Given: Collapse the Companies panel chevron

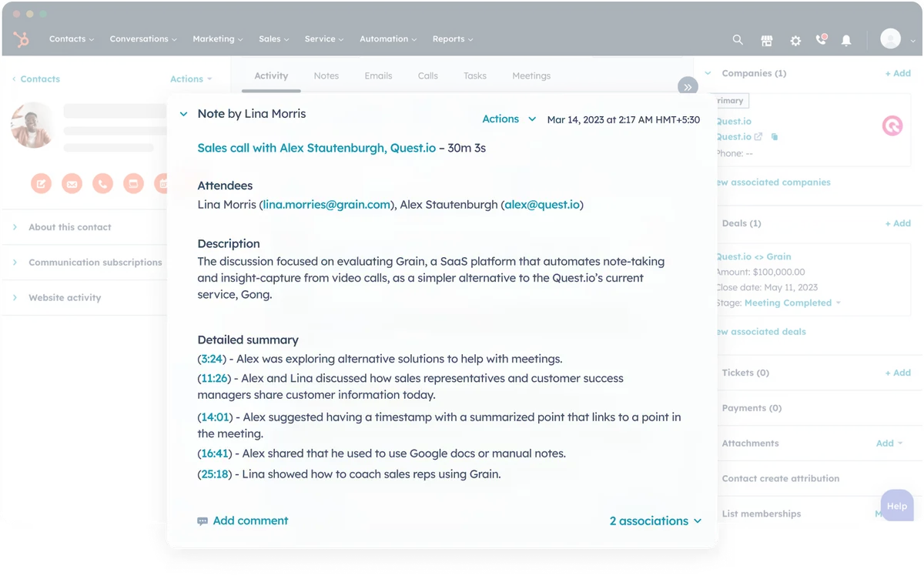Looking at the screenshot, I should point(708,73).
